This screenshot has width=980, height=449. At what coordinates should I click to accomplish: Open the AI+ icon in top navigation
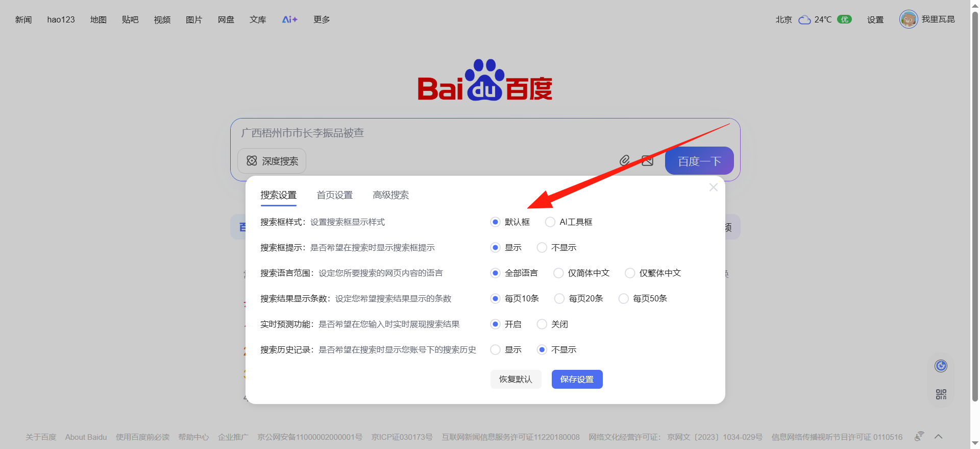[289, 19]
